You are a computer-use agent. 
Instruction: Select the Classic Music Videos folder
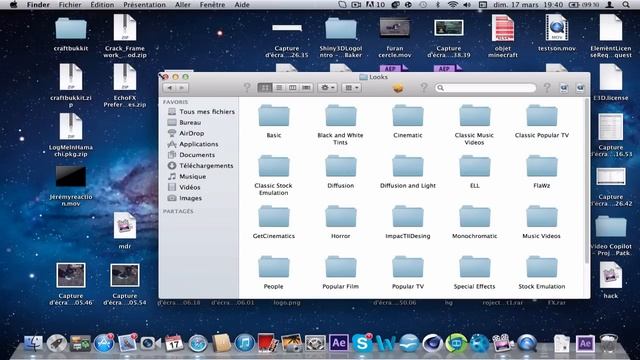click(474, 116)
